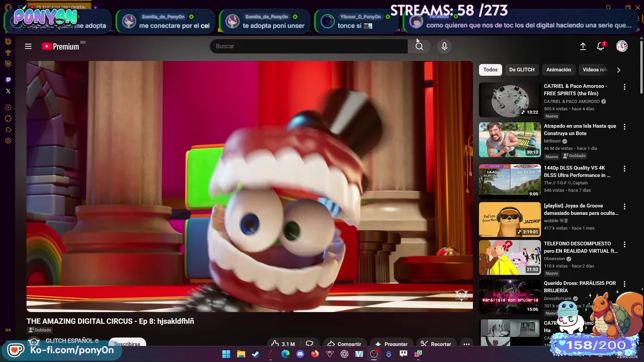
Task: Open the YouTube hamburger guide menu
Action: point(28,46)
